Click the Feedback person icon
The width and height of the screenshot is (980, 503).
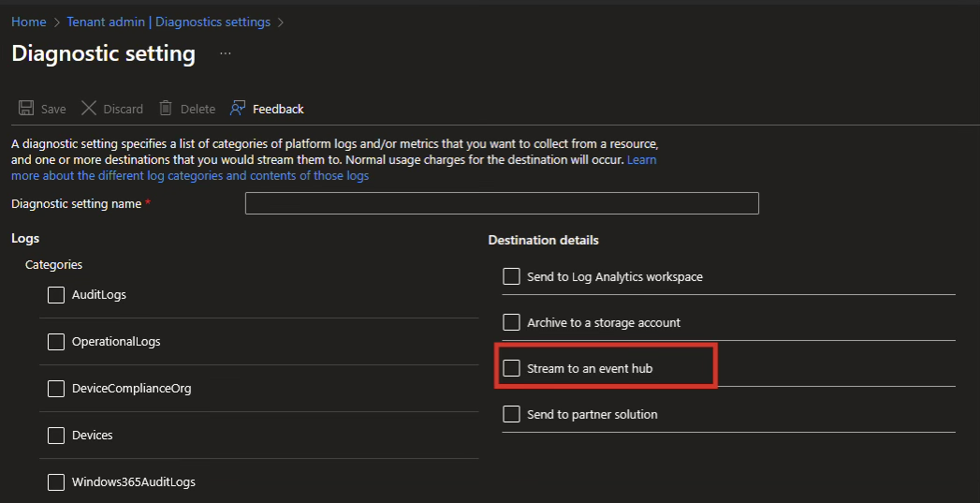click(238, 109)
